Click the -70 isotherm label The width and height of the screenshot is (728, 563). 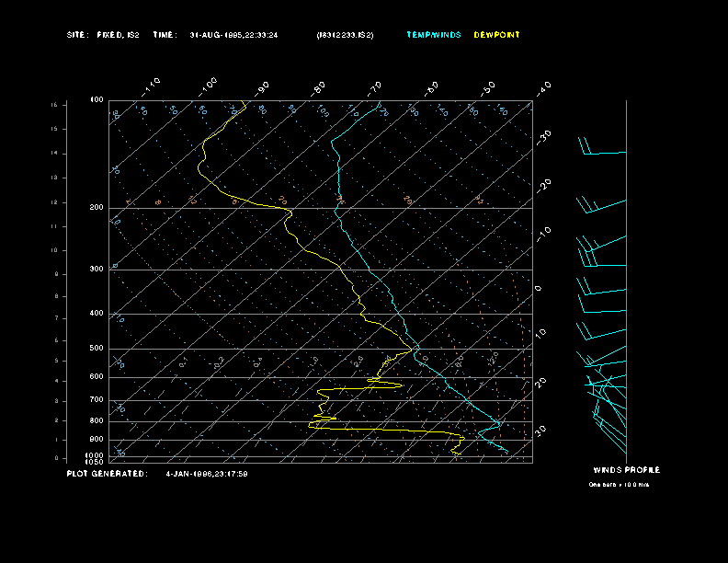click(375, 88)
